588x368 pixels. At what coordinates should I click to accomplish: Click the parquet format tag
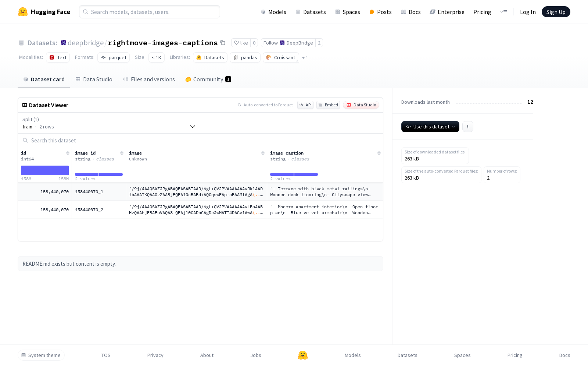114,57
